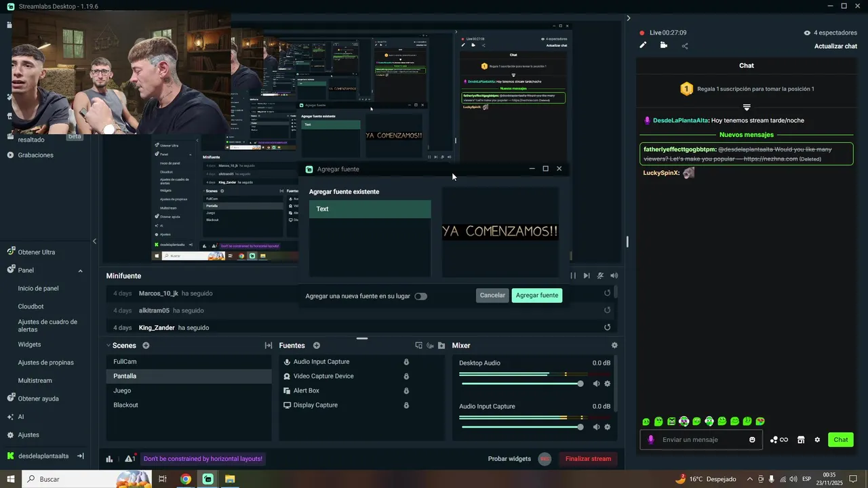Screen dimensions: 868x488
Task: Replay the Marcos_10_jk follow alert
Action: [x=608, y=293]
